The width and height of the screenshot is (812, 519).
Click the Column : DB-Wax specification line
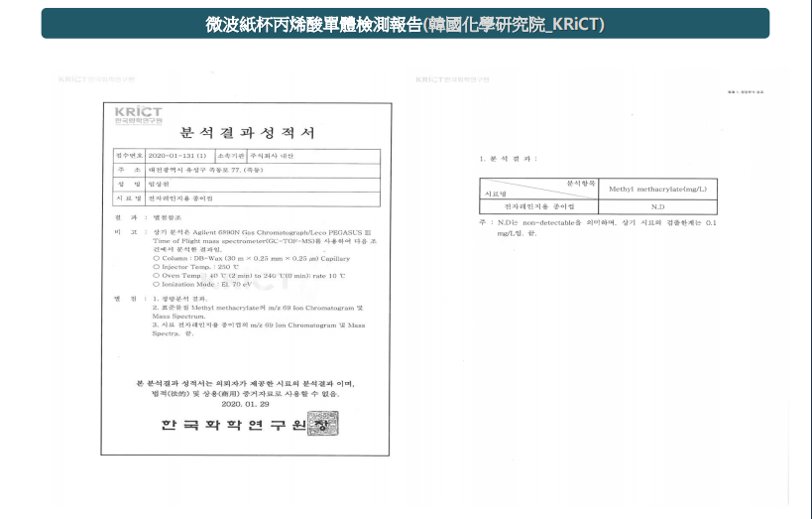pos(252,258)
